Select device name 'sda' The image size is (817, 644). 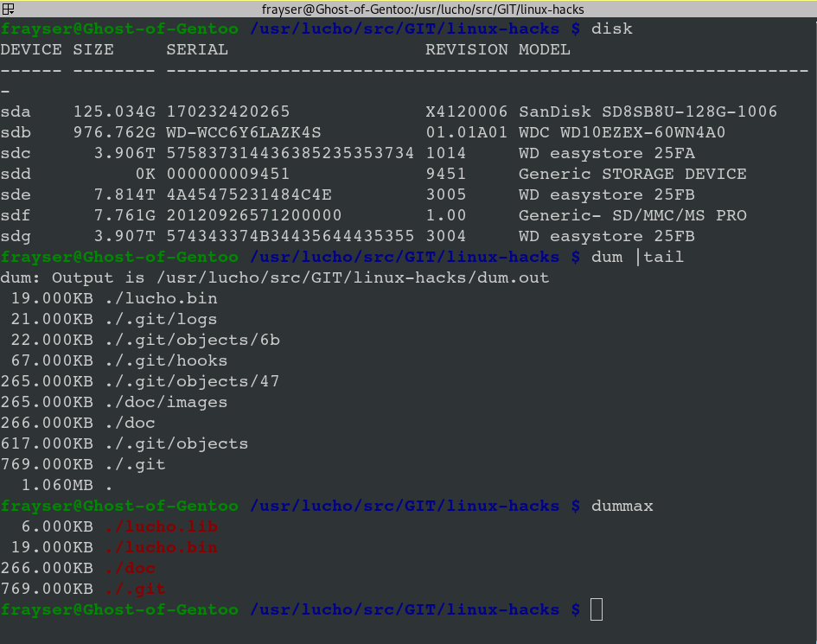point(16,112)
